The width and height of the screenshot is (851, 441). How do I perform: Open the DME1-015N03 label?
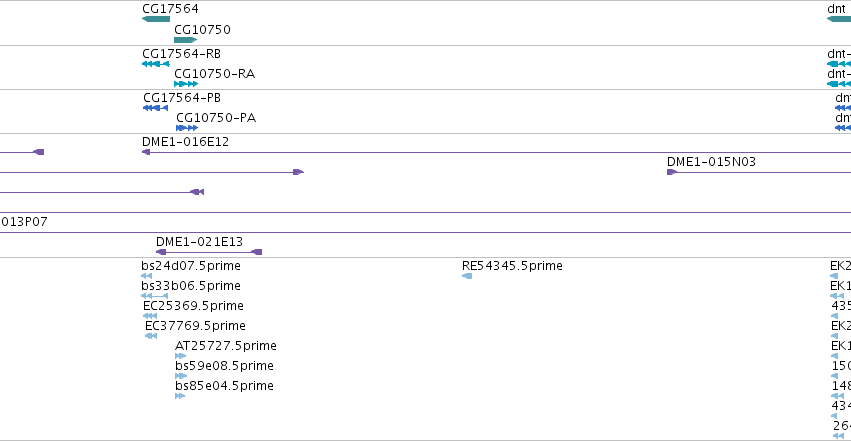711,162
